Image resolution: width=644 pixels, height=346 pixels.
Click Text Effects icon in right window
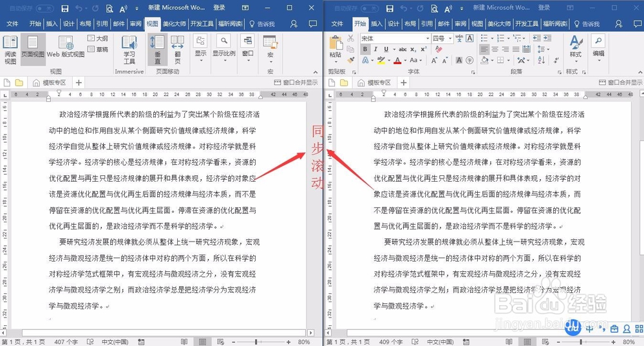365,61
